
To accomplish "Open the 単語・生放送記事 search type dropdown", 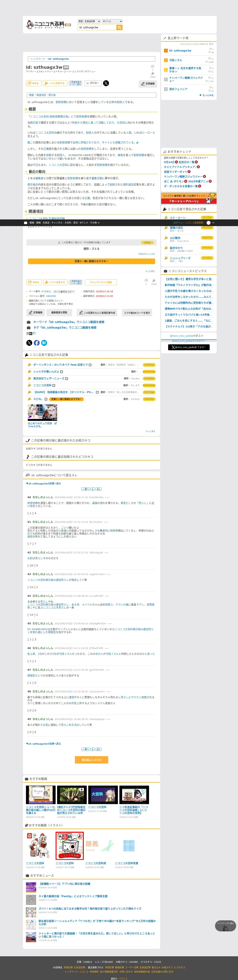I will pos(89,21).
